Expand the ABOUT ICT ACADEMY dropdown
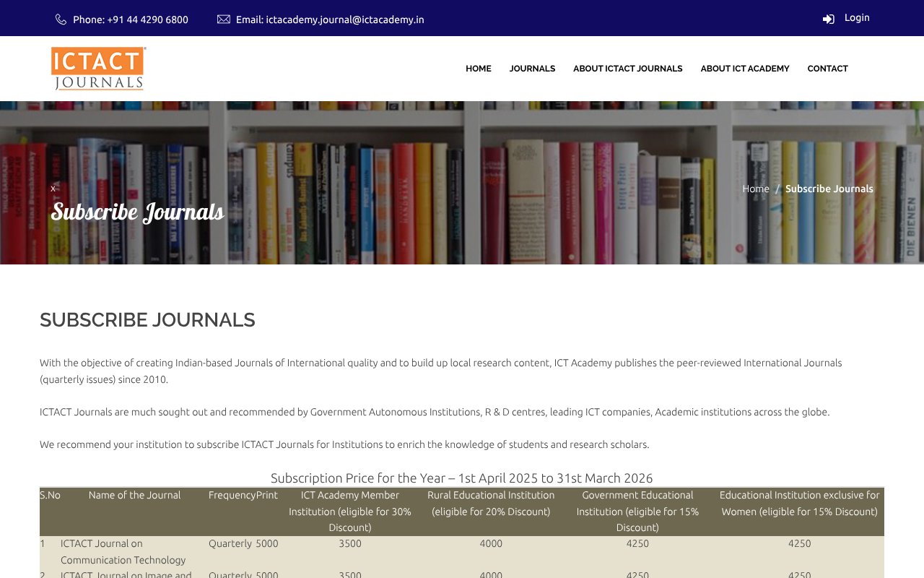924x578 pixels. coord(744,69)
